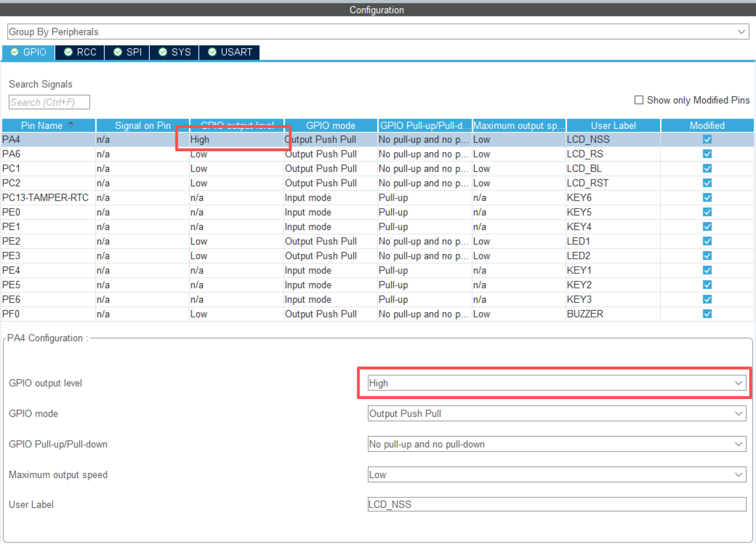Select the SPI tab
Image resolution: width=756 pixels, height=544 pixels.
click(127, 52)
